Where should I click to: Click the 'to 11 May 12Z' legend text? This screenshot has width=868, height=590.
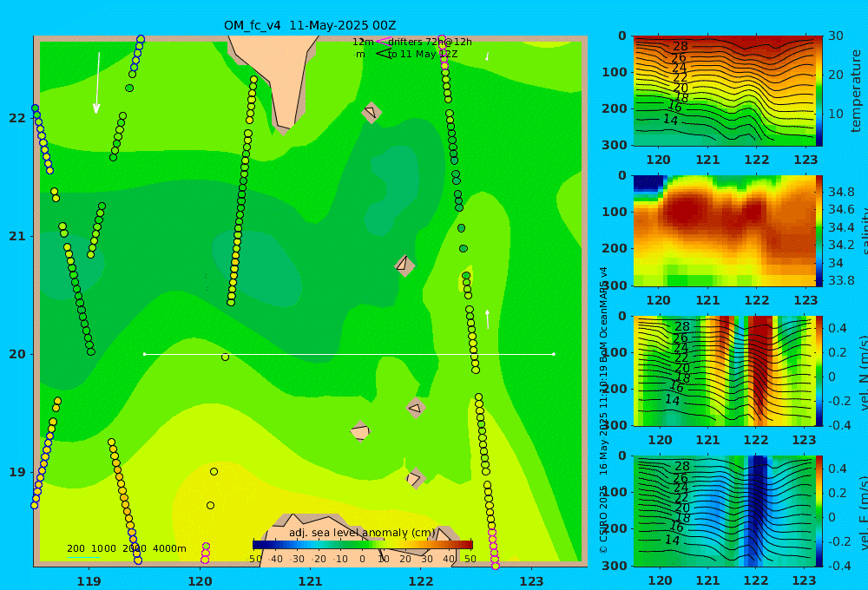pyautogui.click(x=423, y=54)
